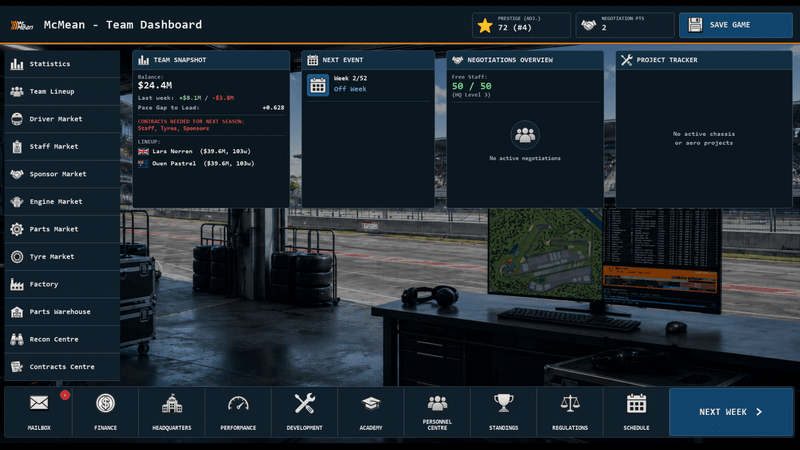Screen dimensions: 800x450
Task: Click the Owen Pastrel lineup entry
Action: click(x=196, y=164)
